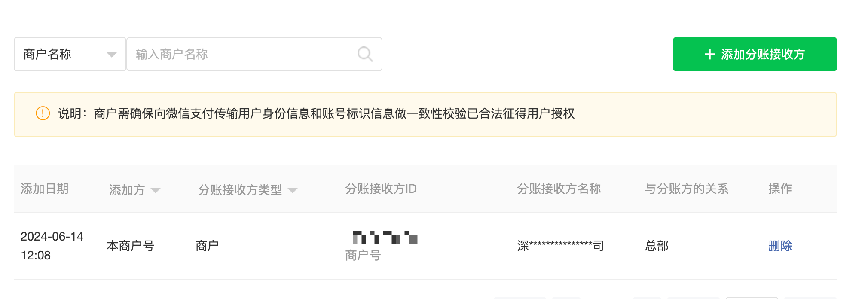
Task: Open the 商户名称 search type dropdown
Action: [x=70, y=54]
